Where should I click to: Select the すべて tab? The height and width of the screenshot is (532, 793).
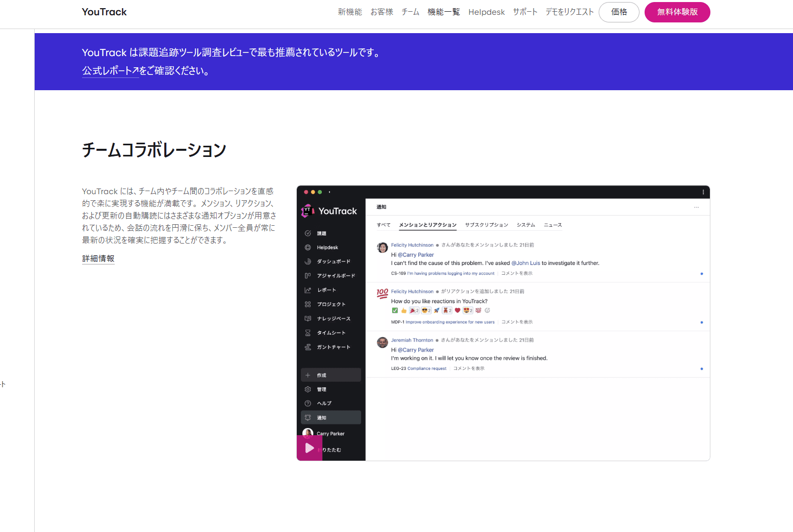383,225
